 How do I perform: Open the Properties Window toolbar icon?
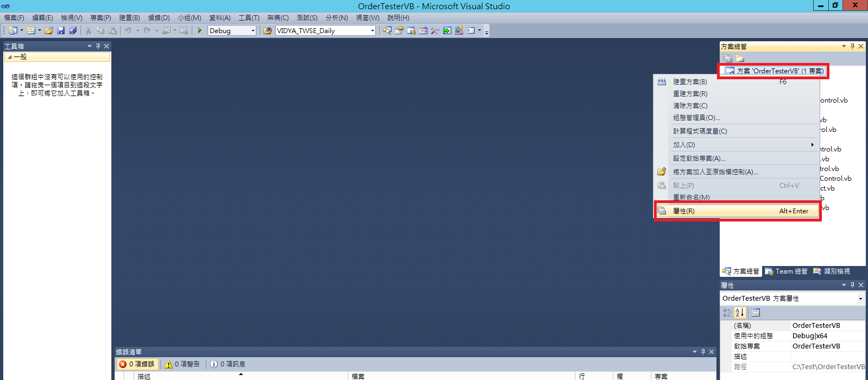(x=399, y=30)
